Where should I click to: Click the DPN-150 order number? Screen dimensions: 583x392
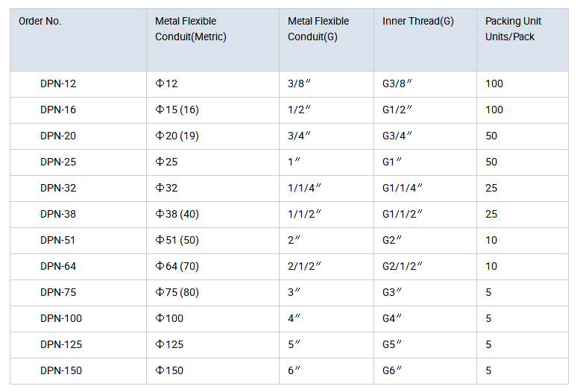(61, 370)
